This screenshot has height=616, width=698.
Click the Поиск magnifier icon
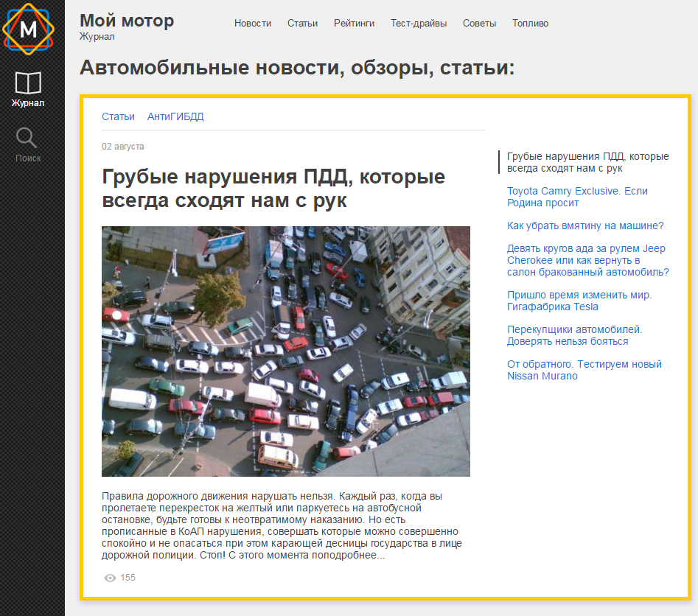coord(27,138)
